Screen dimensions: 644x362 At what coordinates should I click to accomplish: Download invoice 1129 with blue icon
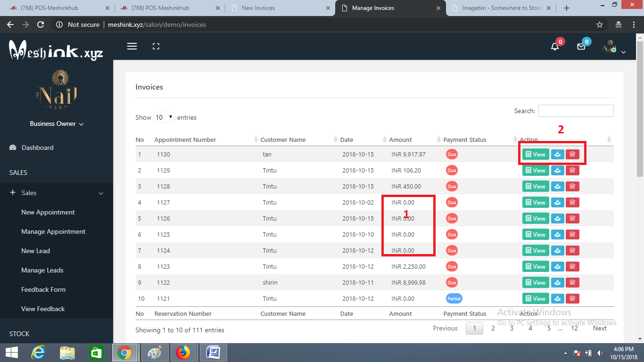558,171
